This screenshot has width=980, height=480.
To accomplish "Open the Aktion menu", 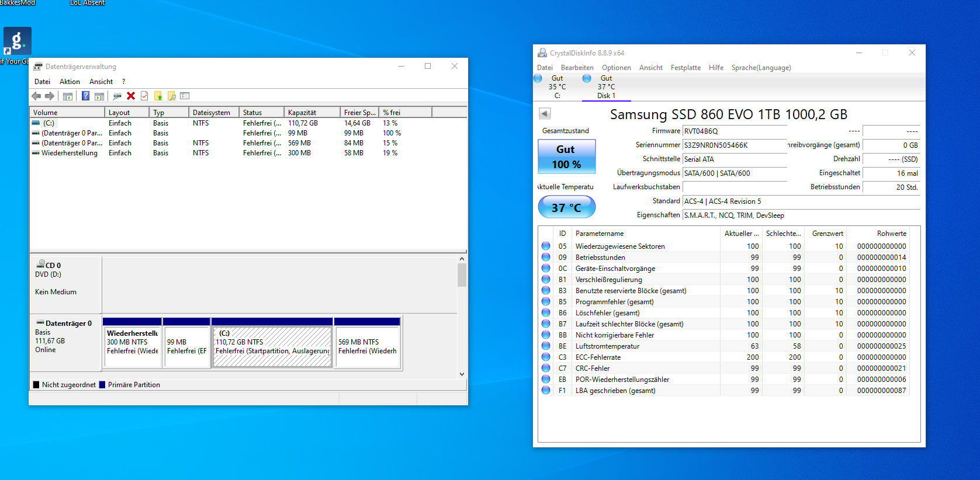I will point(70,82).
